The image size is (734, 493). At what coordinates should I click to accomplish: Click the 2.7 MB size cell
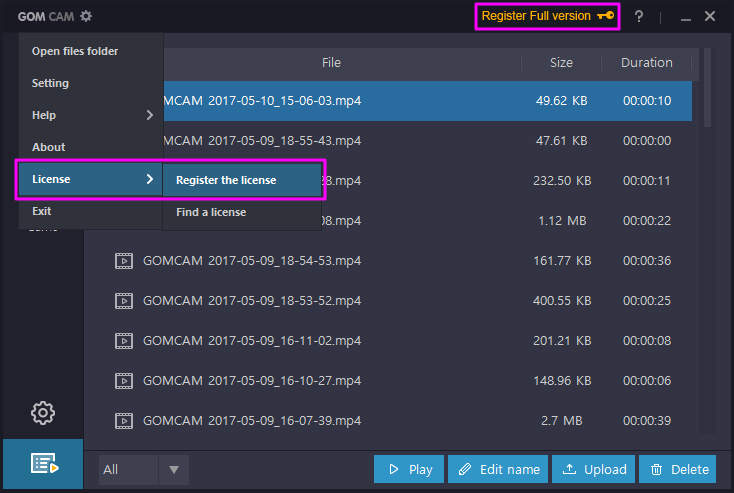[562, 421]
